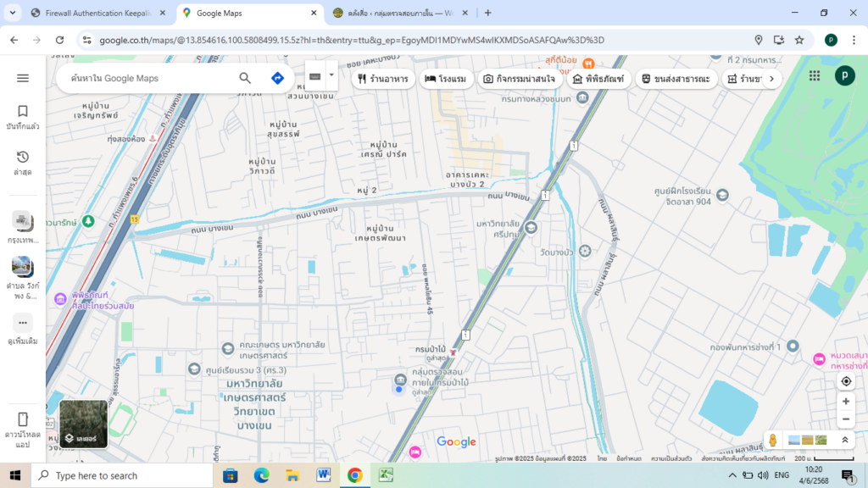Viewport: 868px width, 488px height.
Task: Open the imagery thumbnails strip beside pegman
Action: pyautogui.click(x=808, y=441)
